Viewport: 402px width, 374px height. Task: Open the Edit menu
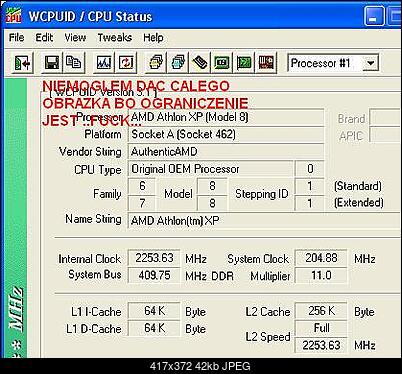[x=44, y=37]
